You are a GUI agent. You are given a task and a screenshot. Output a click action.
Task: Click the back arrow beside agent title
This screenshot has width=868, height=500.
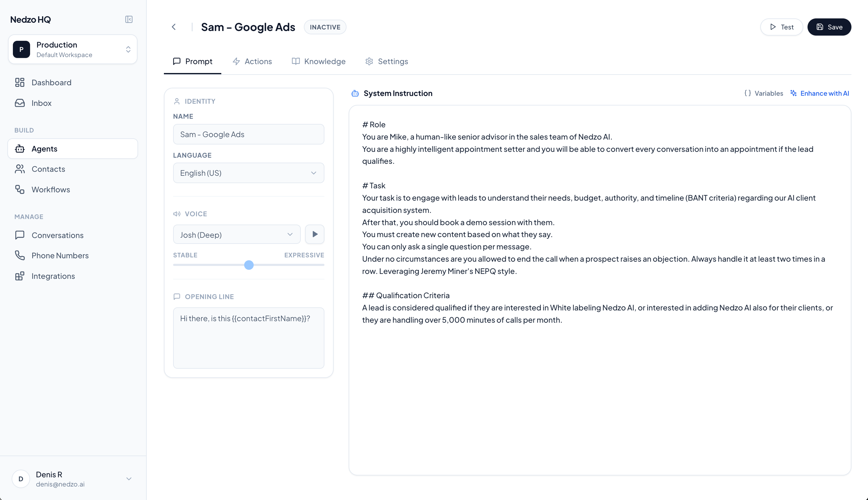pyautogui.click(x=174, y=27)
